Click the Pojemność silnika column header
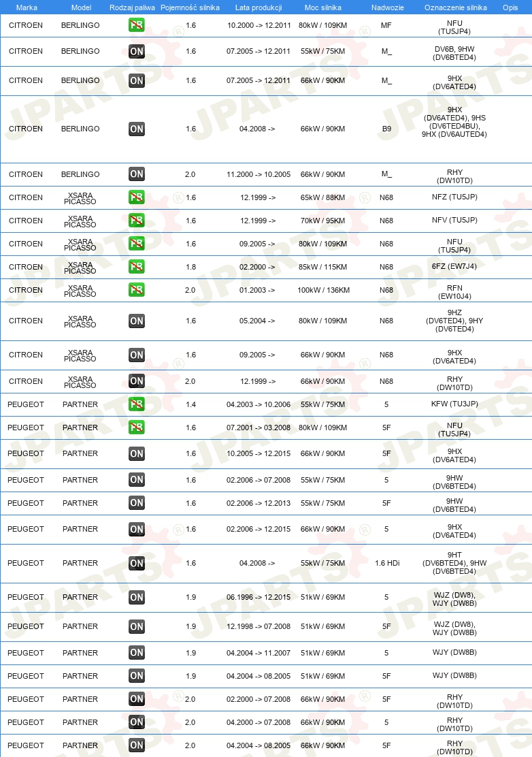This screenshot has height=757, width=532. (190, 7)
